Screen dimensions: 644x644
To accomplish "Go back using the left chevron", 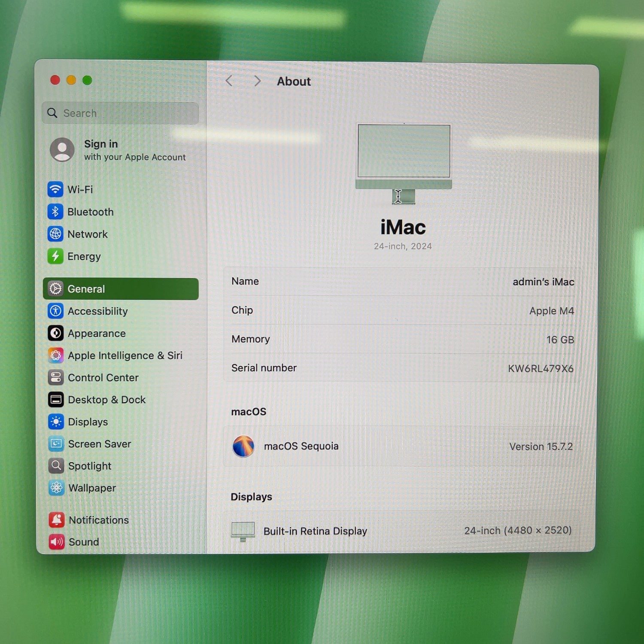I will pos(229,81).
